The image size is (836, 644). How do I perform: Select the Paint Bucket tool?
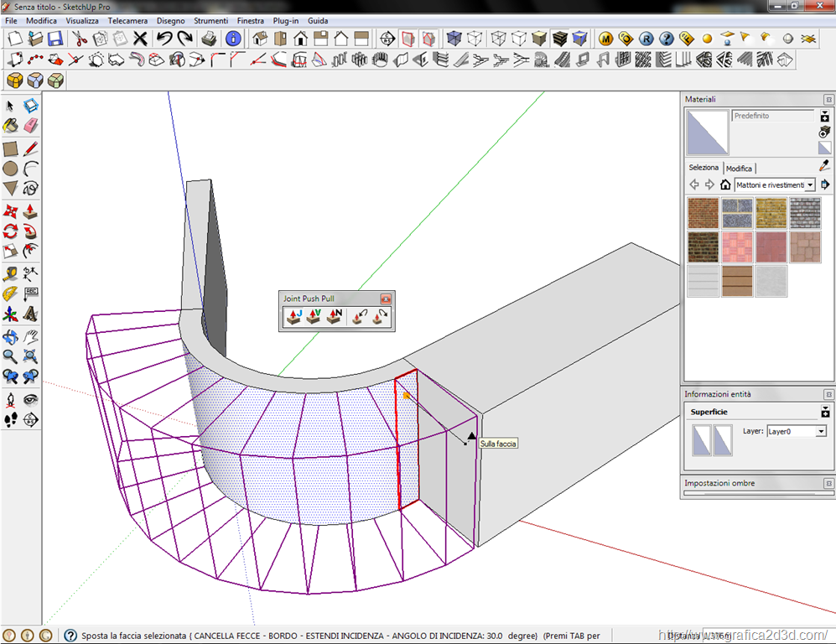pos(11,126)
